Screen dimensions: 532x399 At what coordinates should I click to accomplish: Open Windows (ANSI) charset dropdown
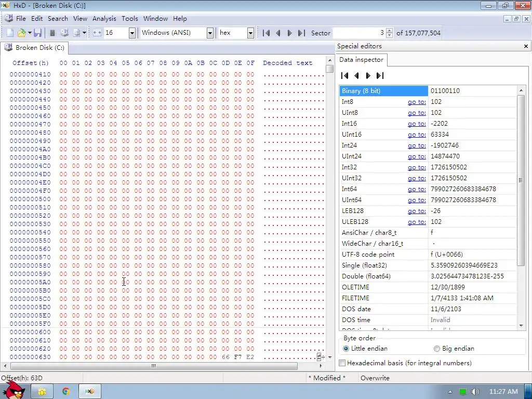(210, 33)
